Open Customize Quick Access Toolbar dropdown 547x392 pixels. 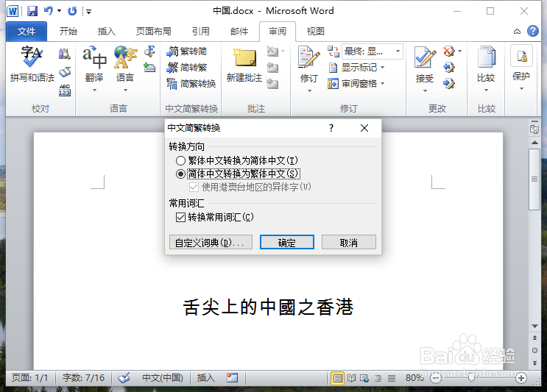[x=88, y=12]
